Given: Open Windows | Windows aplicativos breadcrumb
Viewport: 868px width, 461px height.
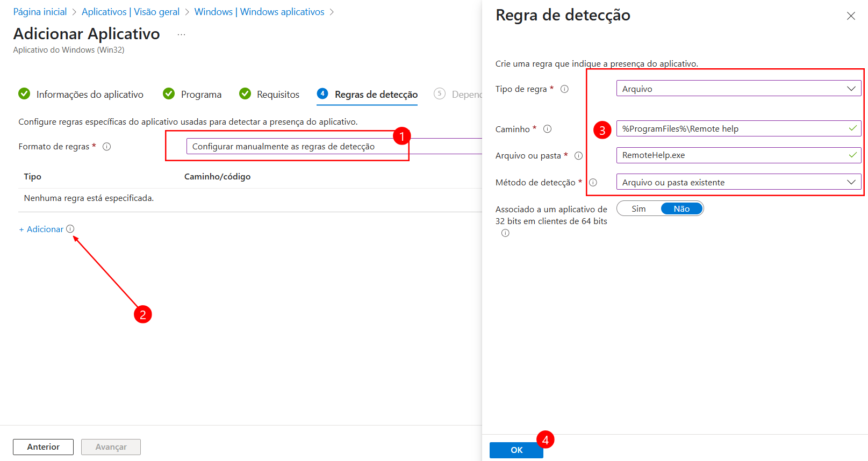Looking at the screenshot, I should [x=259, y=12].
